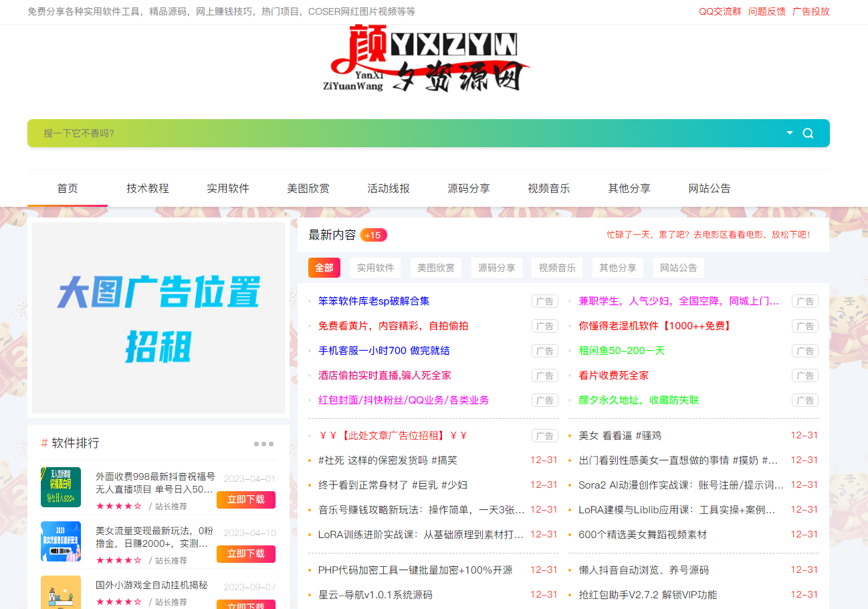
Task: Click the 立即下载 button for 外面收费998 item
Action: pyautogui.click(x=245, y=499)
